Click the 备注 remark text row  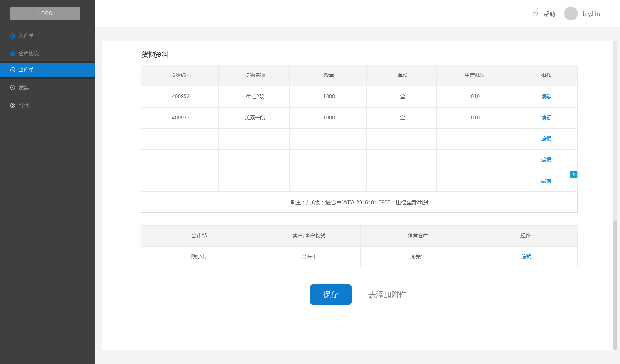(x=359, y=202)
